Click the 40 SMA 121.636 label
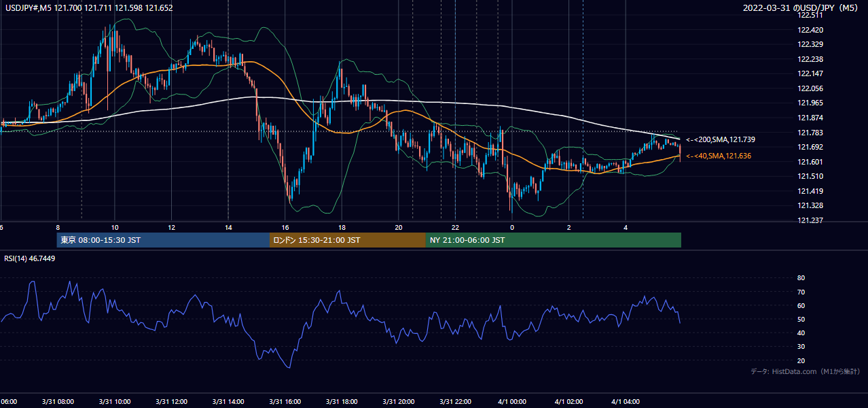Viewport: 868px width, 408px height. pos(718,156)
